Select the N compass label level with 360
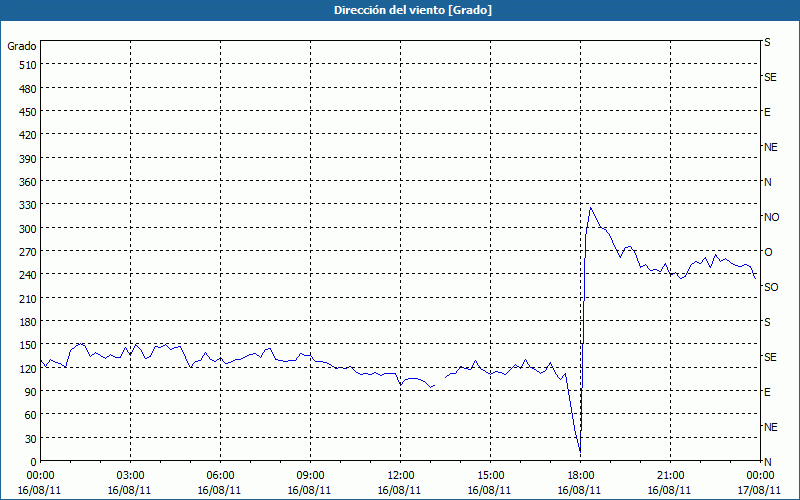 pos(767,182)
